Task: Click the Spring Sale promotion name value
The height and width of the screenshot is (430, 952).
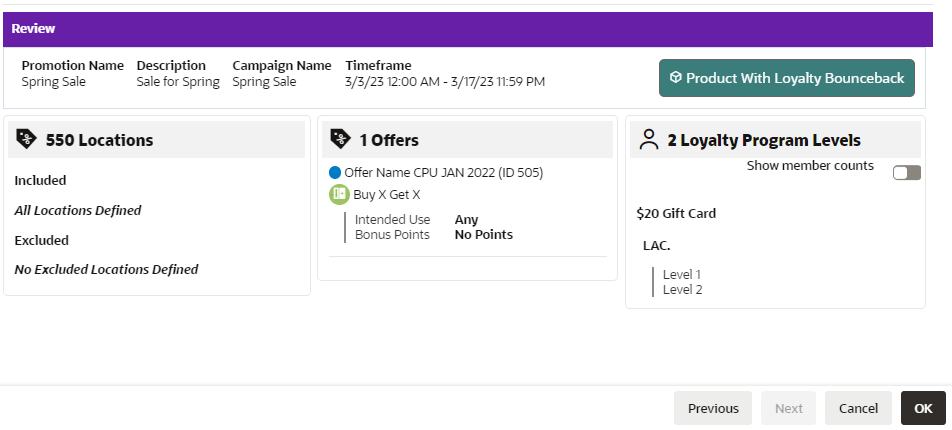Action: pos(53,81)
